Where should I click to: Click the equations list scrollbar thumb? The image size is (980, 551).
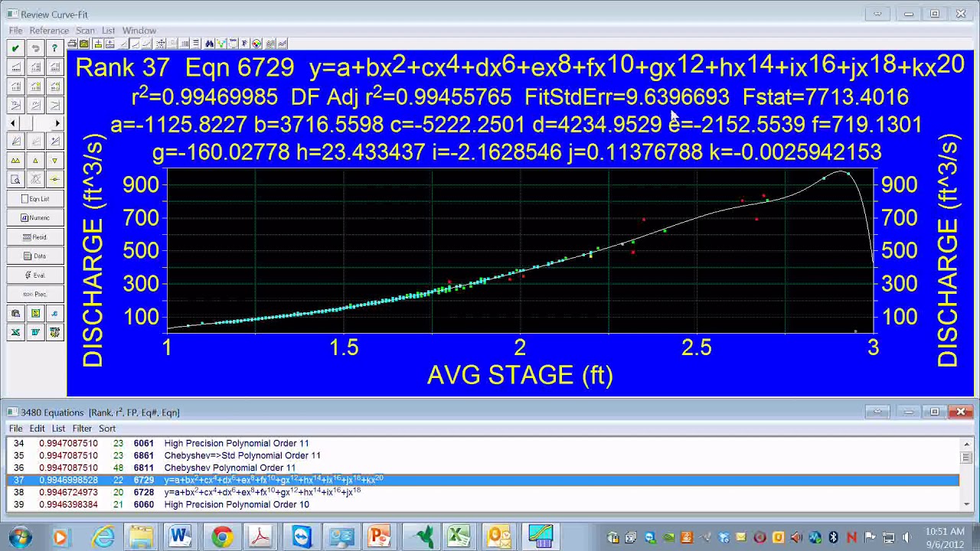tap(967, 457)
